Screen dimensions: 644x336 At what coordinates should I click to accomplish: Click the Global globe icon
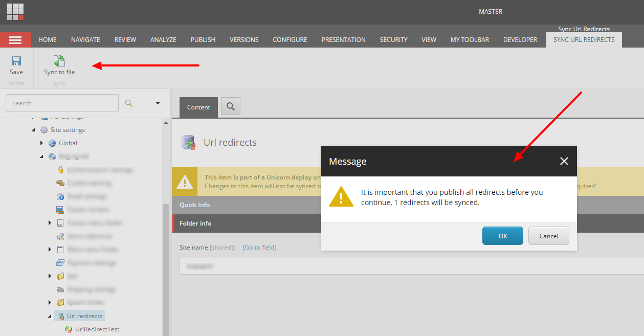tap(52, 143)
